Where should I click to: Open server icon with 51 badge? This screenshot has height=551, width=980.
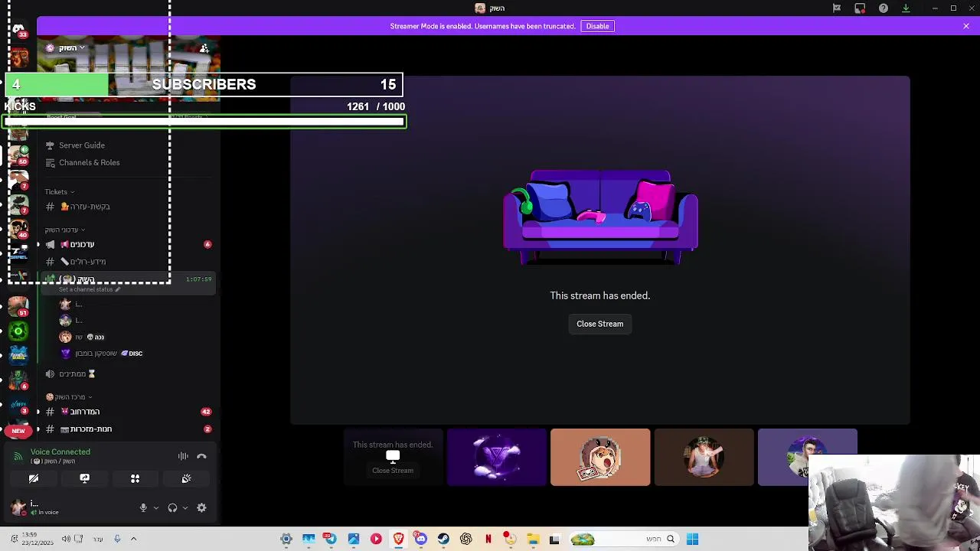pyautogui.click(x=18, y=306)
